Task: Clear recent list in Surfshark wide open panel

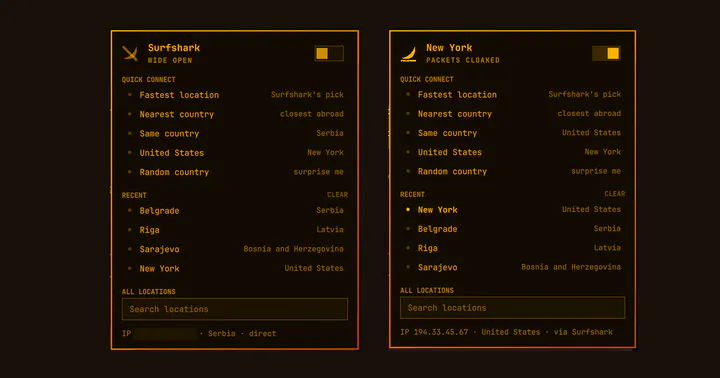Action: 337,195
